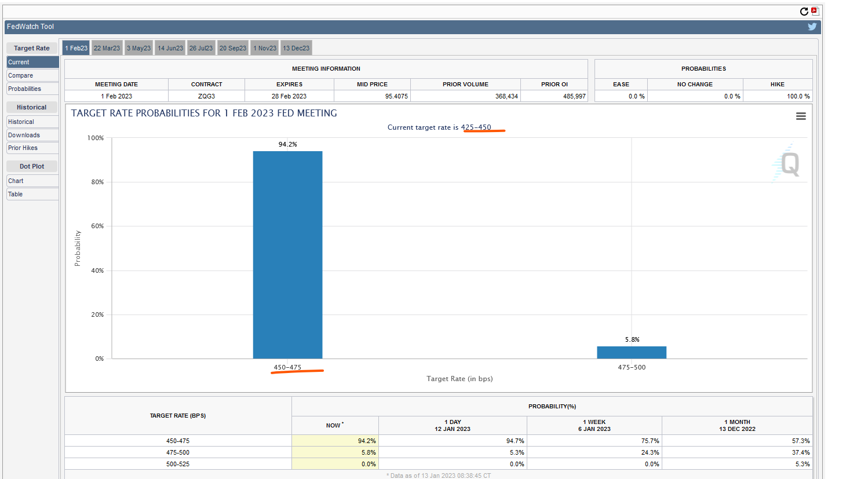
Task: Open the 14 Jun23 meeting tab
Action: click(170, 48)
